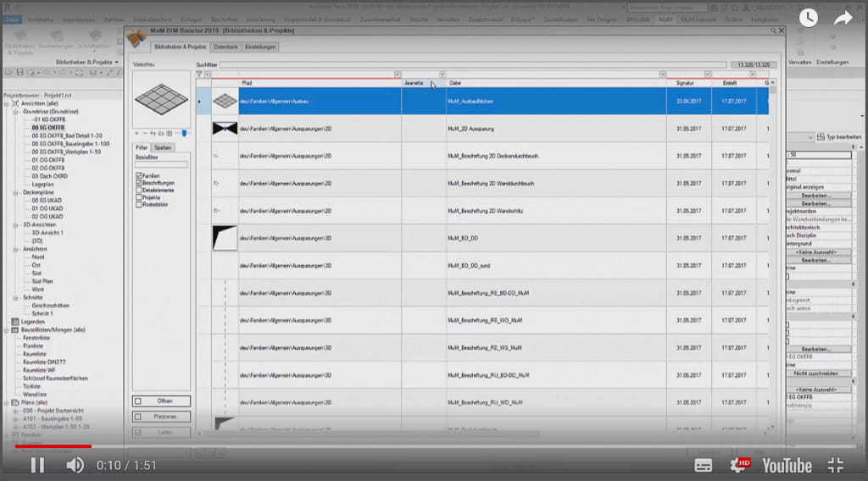The width and height of the screenshot is (868, 481).
Task: Pause the video playback
Action: tap(37, 465)
